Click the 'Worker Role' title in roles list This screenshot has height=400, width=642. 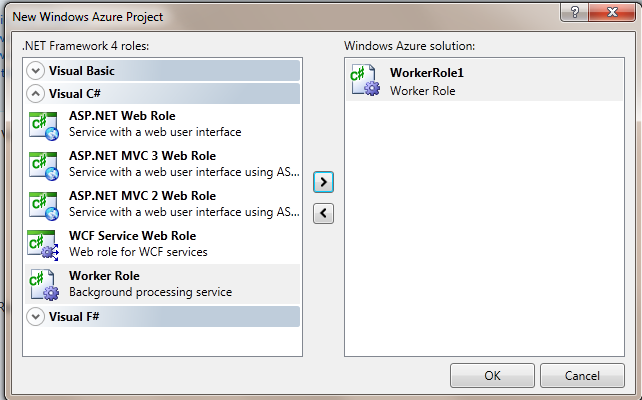click(104, 276)
